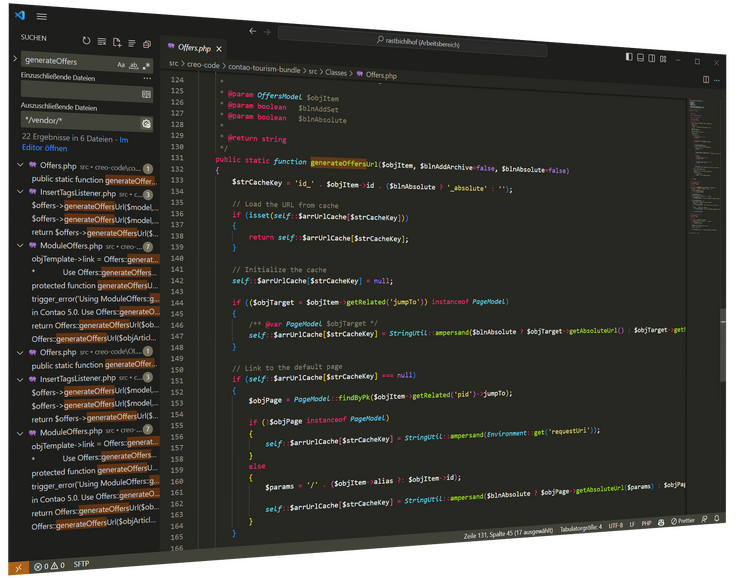Screen dimensions: 742x578
Task: Click the Prettier status item
Action: click(x=682, y=521)
